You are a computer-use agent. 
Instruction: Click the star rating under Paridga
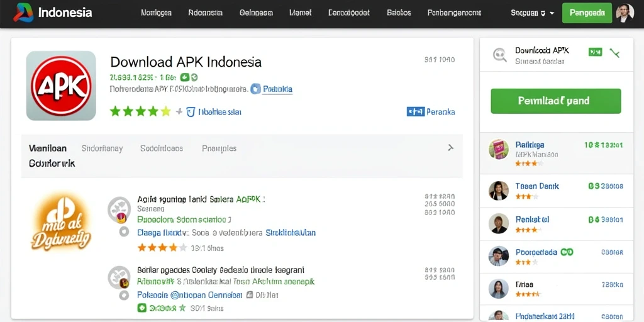point(530,163)
